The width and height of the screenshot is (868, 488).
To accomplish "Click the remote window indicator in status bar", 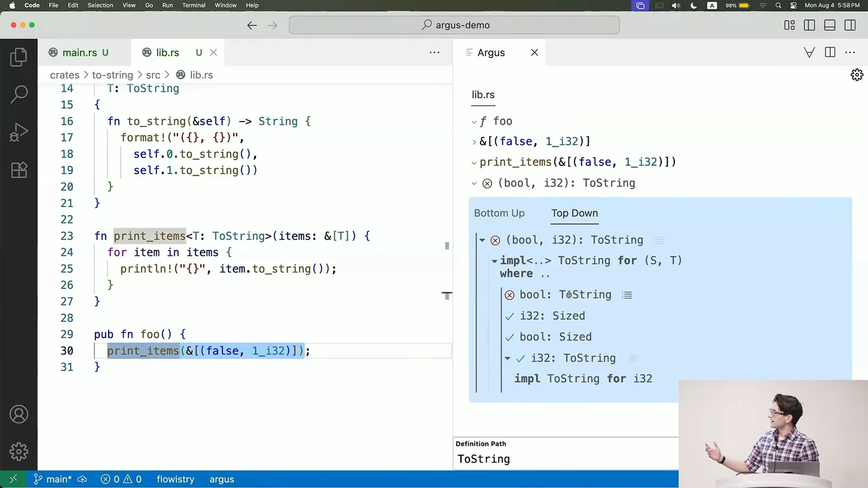I will pos(13,479).
